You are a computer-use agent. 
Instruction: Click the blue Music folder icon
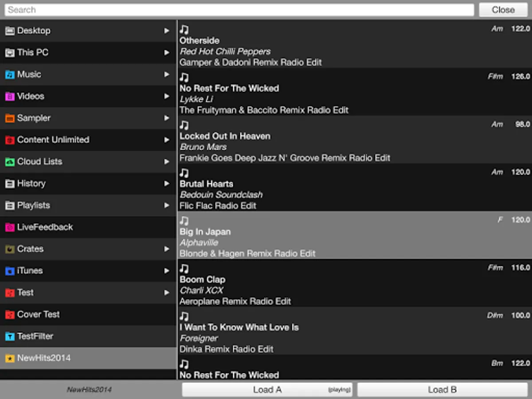click(x=10, y=74)
